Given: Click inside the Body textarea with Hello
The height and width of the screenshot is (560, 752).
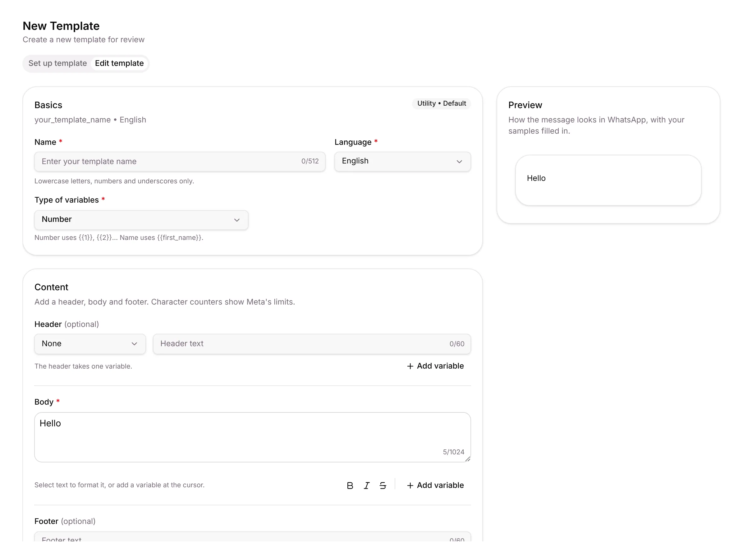Looking at the screenshot, I should click(252, 437).
